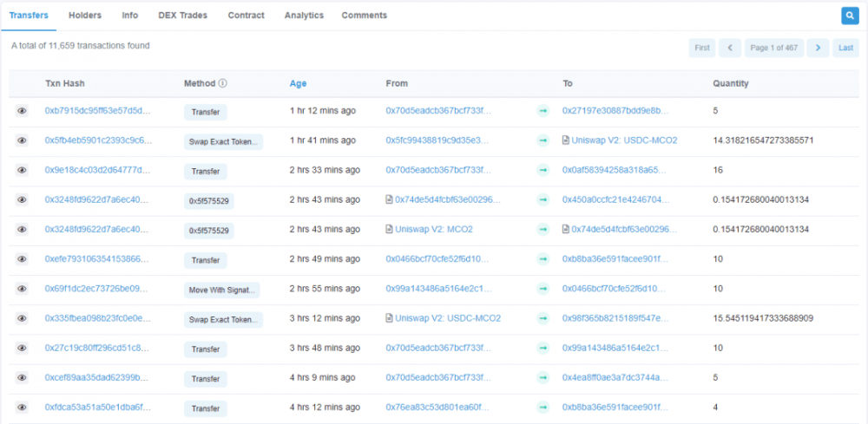Jump to the Last page
The height and width of the screenshot is (424, 868).
click(845, 49)
